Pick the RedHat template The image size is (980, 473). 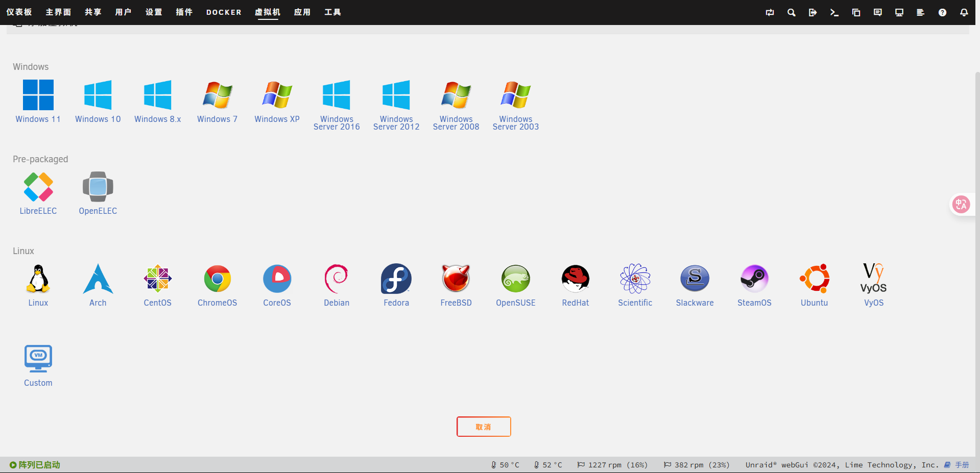pos(576,285)
